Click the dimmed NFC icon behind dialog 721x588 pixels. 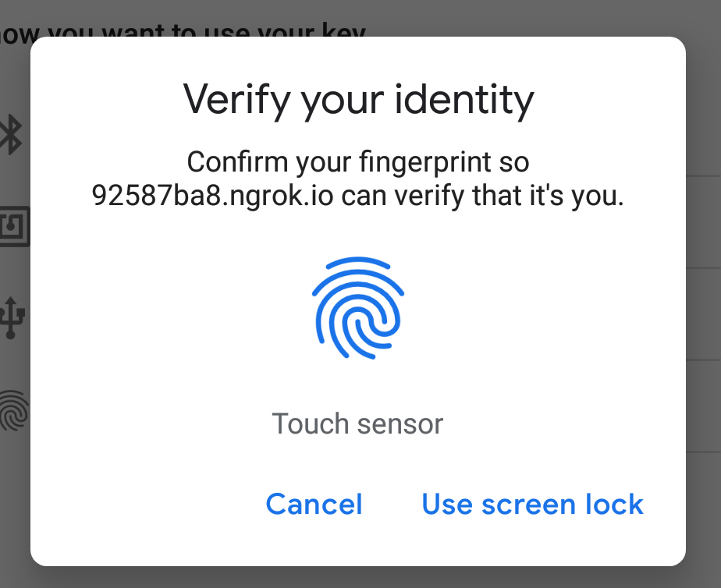pos(12,227)
